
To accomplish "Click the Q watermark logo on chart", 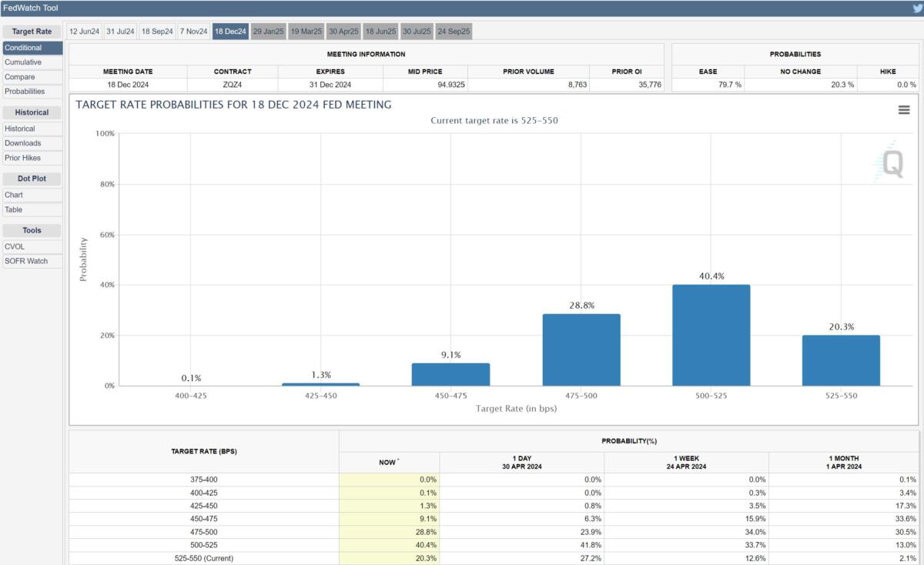I will pos(889,162).
